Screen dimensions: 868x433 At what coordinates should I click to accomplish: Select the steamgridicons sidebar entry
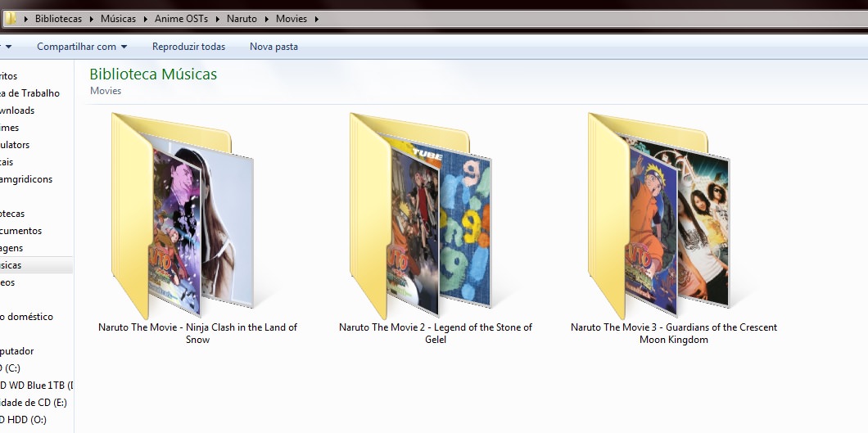coord(26,178)
